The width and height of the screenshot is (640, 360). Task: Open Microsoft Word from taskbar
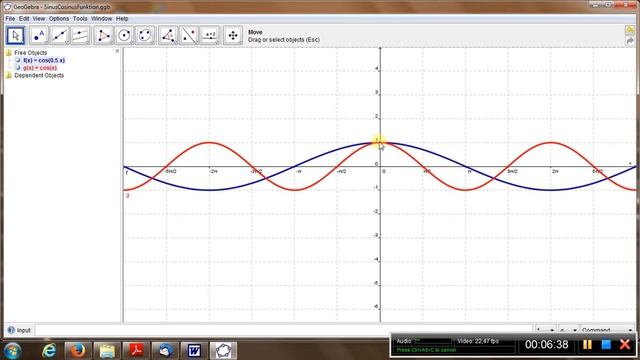click(x=194, y=351)
